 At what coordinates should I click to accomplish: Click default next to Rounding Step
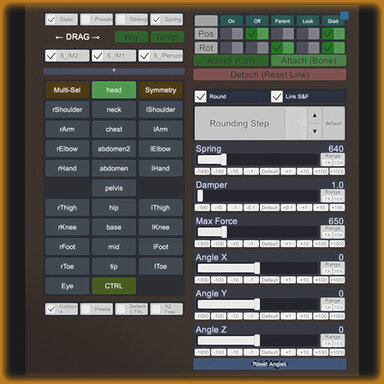333,123
